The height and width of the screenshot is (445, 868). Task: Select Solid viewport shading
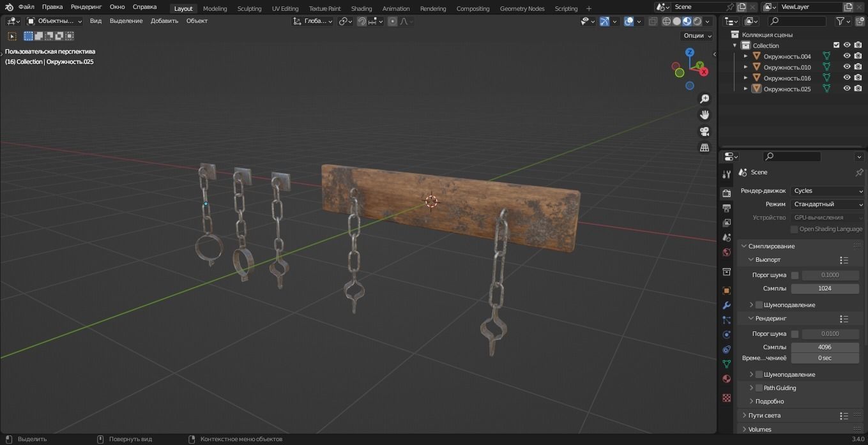[676, 21]
